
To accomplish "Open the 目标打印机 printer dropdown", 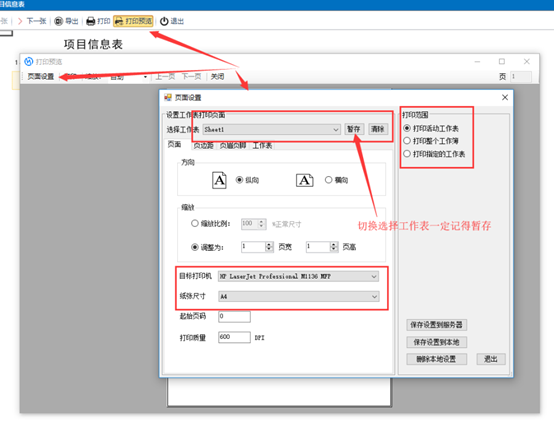I will point(299,276).
